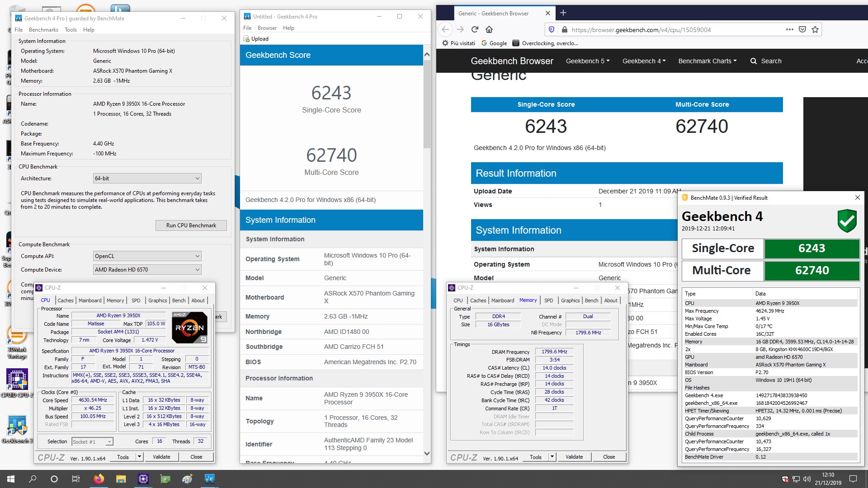Open Cortana circle icon on taskbar
Screen dimensions: 868x488
tap(54, 479)
